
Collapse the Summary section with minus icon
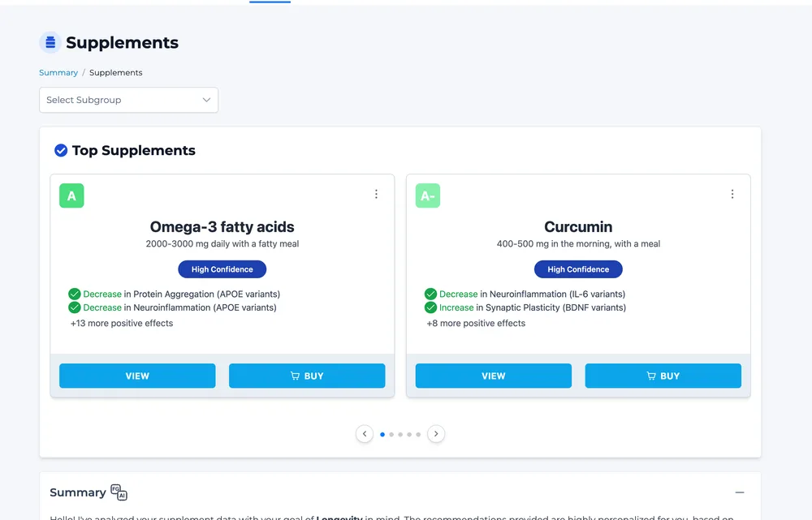click(740, 492)
